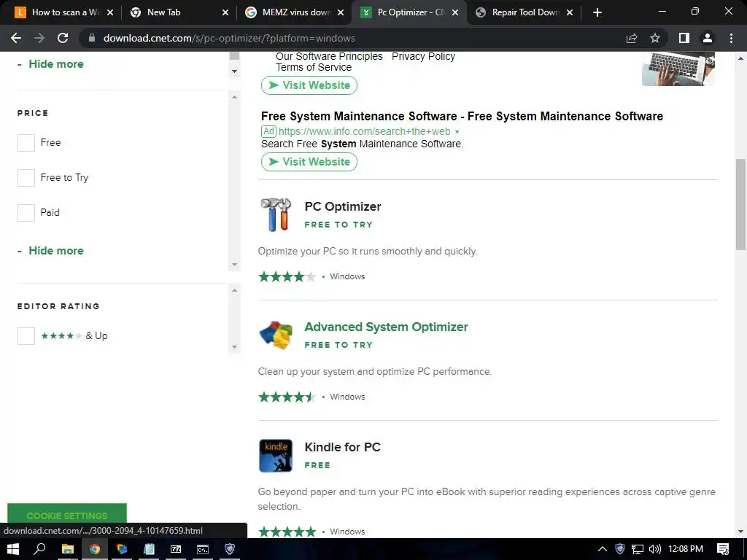
Task: Click the laptop ad thumbnail image
Action: pos(678,69)
